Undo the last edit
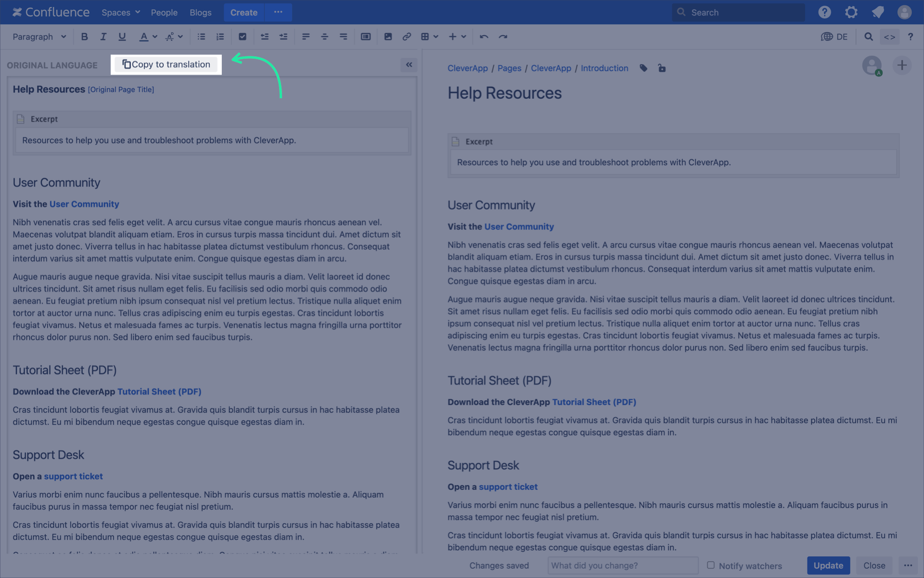 coord(484,37)
